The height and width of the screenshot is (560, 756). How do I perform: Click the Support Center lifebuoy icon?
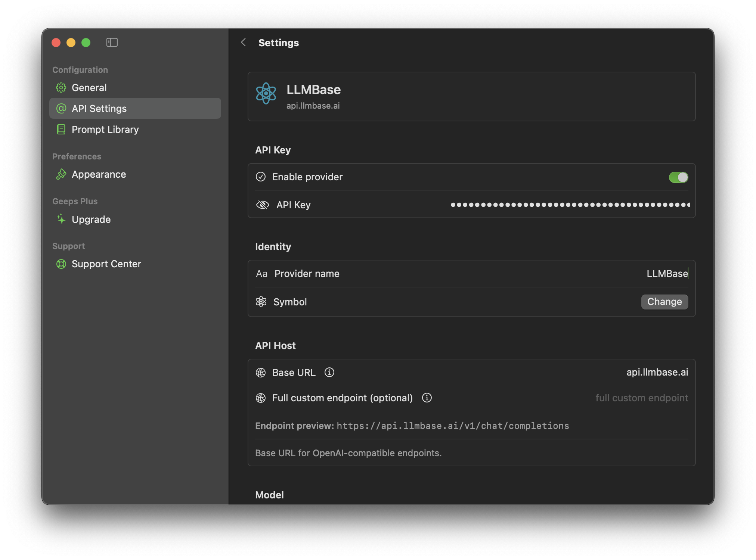(61, 264)
